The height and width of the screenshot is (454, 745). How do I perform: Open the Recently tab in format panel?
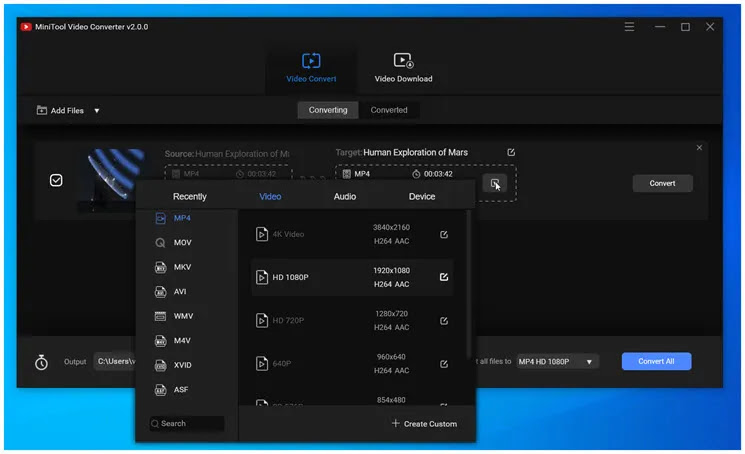point(190,197)
